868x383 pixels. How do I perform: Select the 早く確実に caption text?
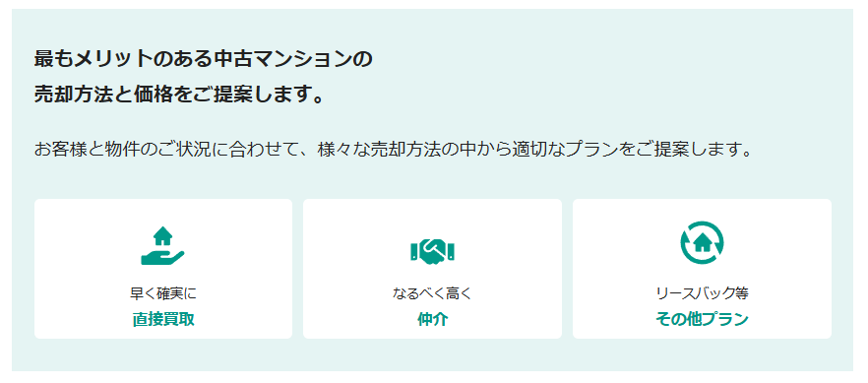163,293
